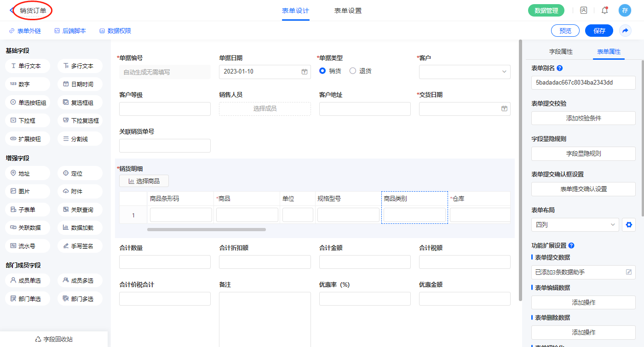Viewport: 644px width, 347px height.
Task: Open the 交货日期 date picker
Action: tap(504, 108)
